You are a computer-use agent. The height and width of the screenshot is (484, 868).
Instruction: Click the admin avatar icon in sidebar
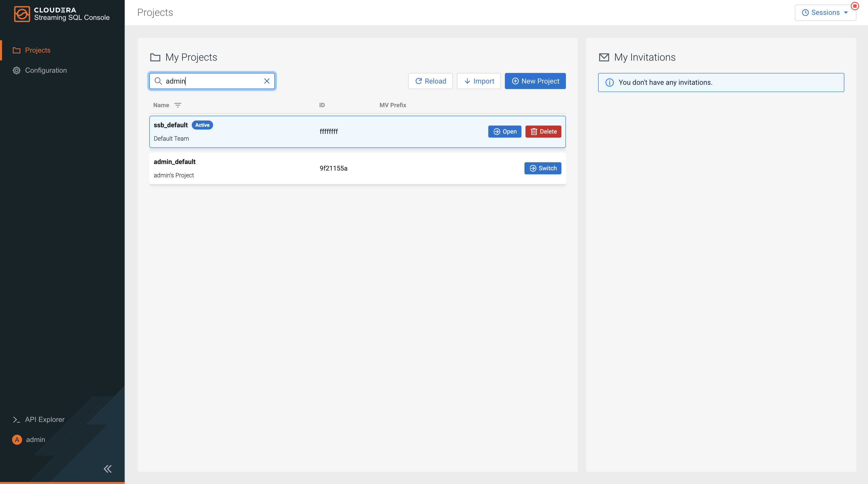17,439
